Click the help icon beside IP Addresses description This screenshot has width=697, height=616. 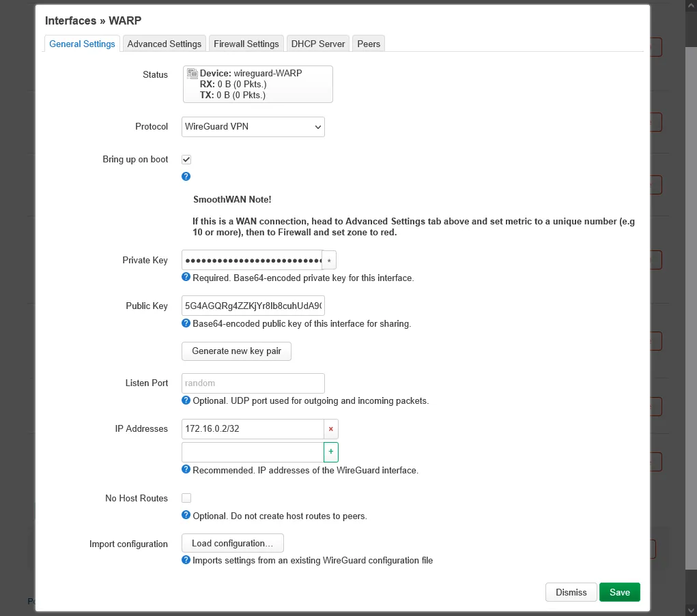(186, 469)
